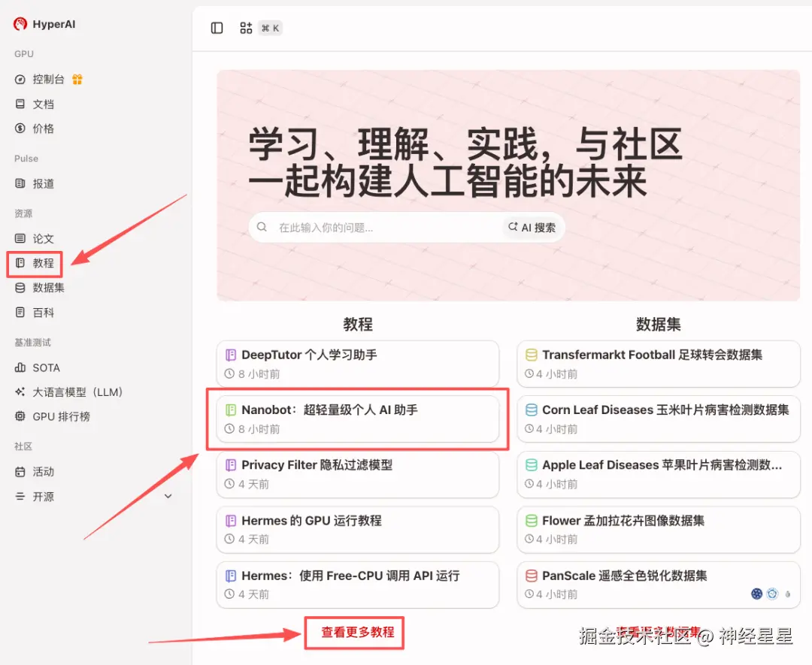Click the ⌘K shortcut badge
The image size is (812, 665).
coord(271,28)
